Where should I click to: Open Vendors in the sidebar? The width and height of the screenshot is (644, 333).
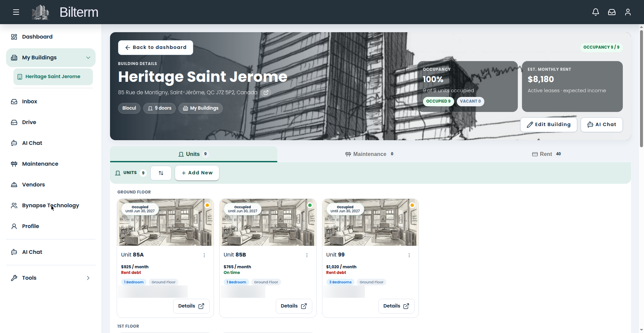(51, 185)
